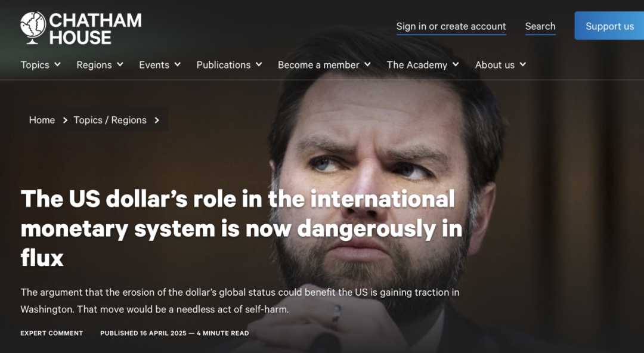The width and height of the screenshot is (644, 353).
Task: Open the Search link in header
Action: pos(540,26)
